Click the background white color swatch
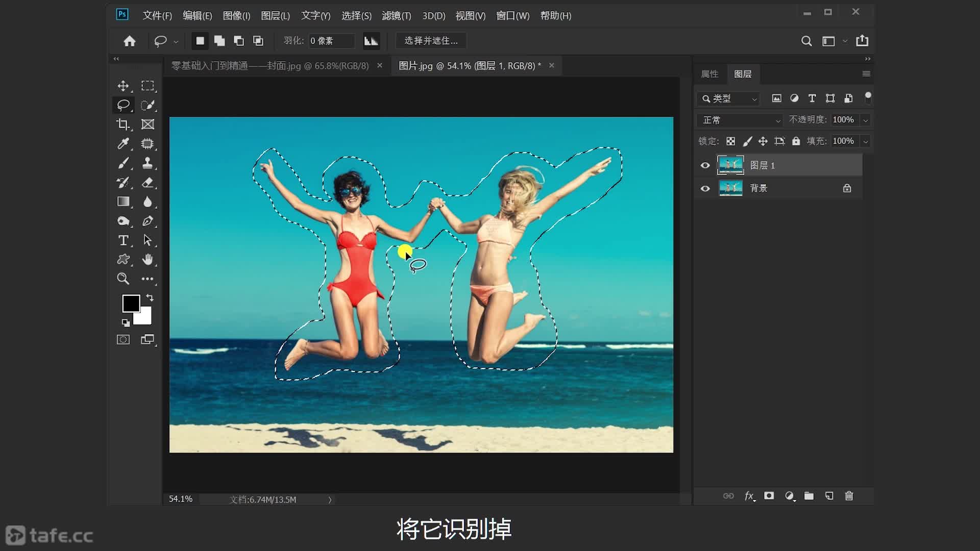 click(145, 318)
